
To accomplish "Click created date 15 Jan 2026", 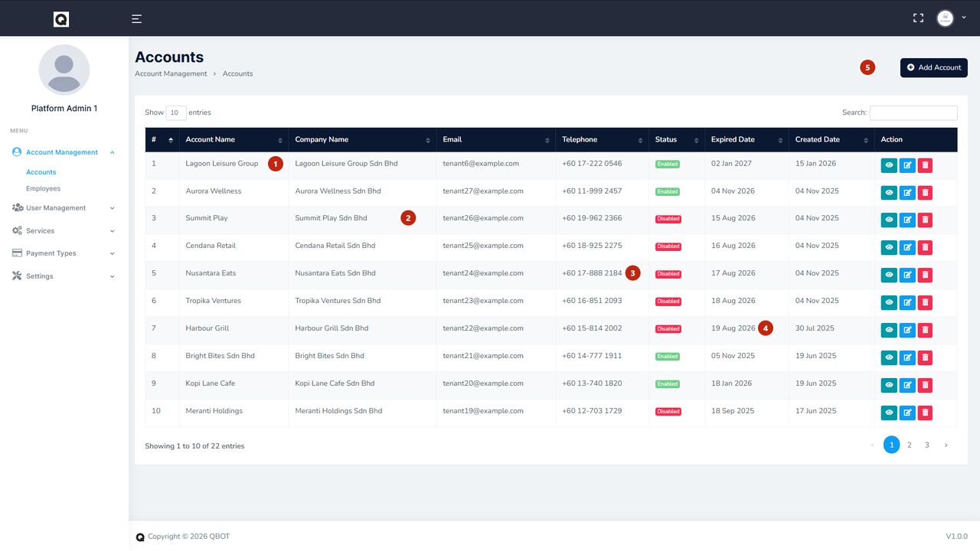I will coord(816,163).
